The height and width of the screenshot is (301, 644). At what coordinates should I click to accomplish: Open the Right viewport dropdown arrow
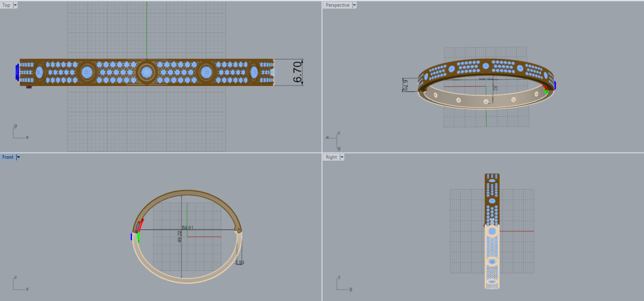tap(342, 157)
